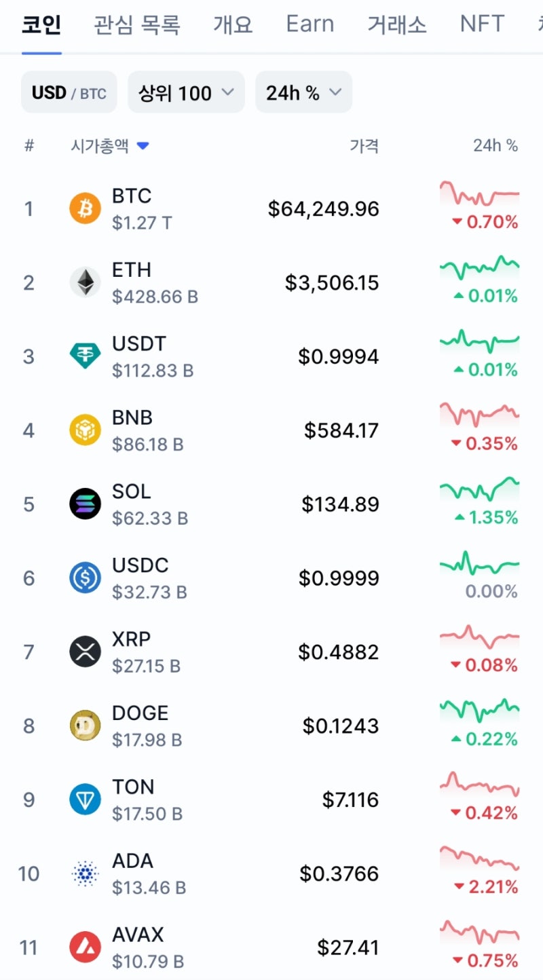Viewport: 543px width, 980px height.
Task: Switch to the 관심 목록 tab
Action: (x=137, y=25)
